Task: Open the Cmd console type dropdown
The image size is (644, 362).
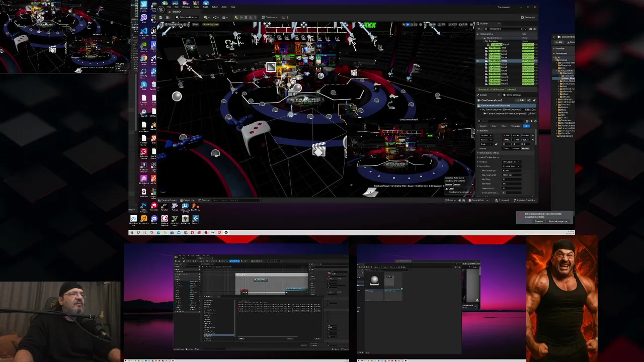Action: click(x=204, y=200)
